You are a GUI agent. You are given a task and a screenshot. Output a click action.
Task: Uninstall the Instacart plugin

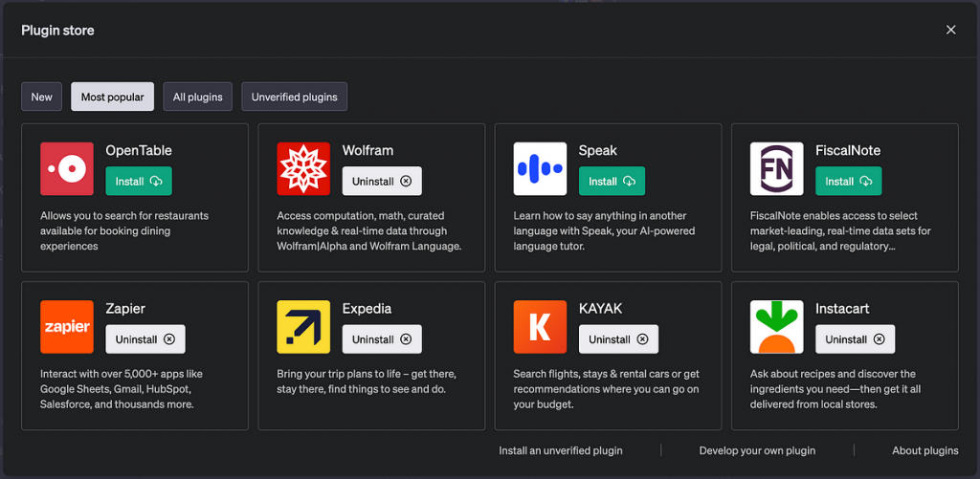click(x=855, y=339)
